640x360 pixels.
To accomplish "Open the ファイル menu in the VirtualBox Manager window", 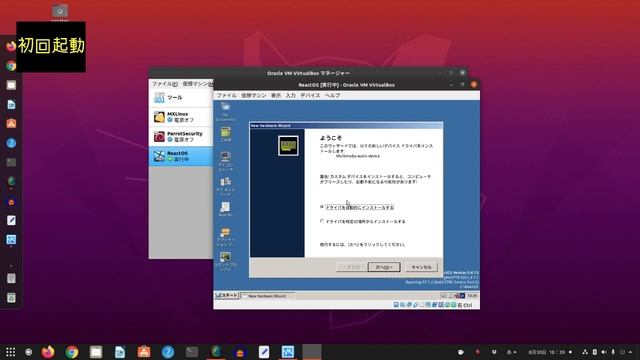I will click(164, 84).
